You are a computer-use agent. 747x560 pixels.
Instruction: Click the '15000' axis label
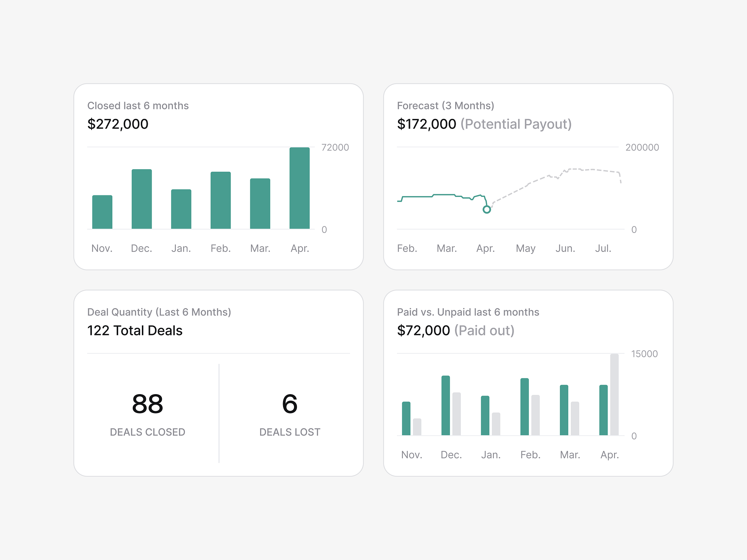point(645,354)
